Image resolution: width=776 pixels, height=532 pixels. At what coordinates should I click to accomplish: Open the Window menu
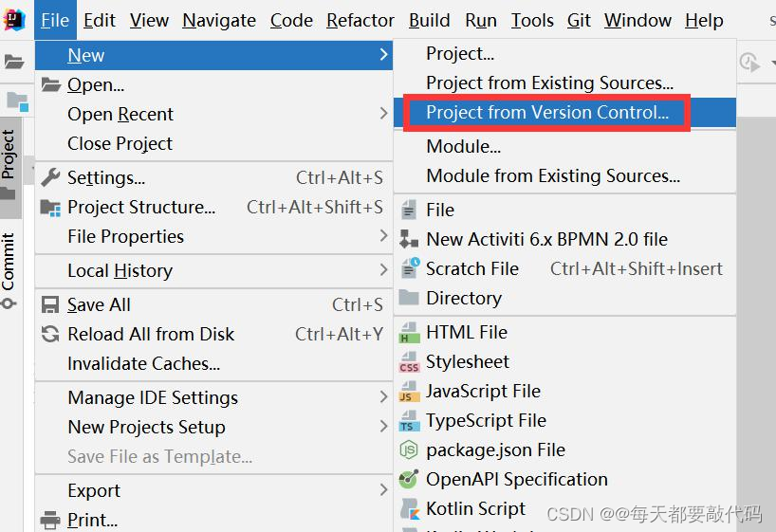click(637, 20)
